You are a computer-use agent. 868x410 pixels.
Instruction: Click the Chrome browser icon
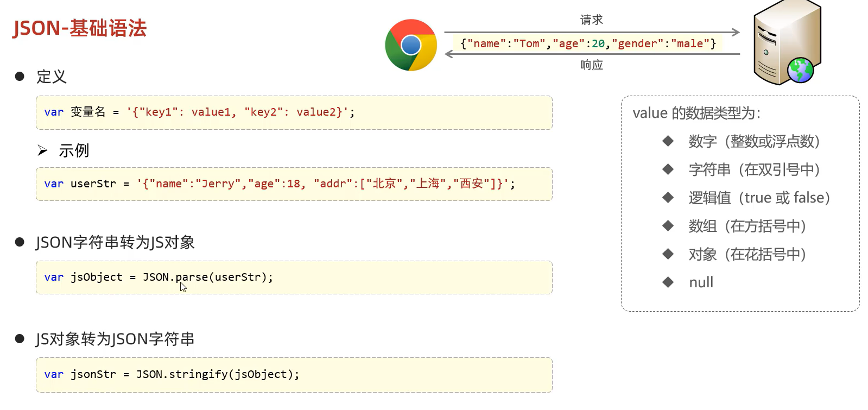click(x=411, y=45)
